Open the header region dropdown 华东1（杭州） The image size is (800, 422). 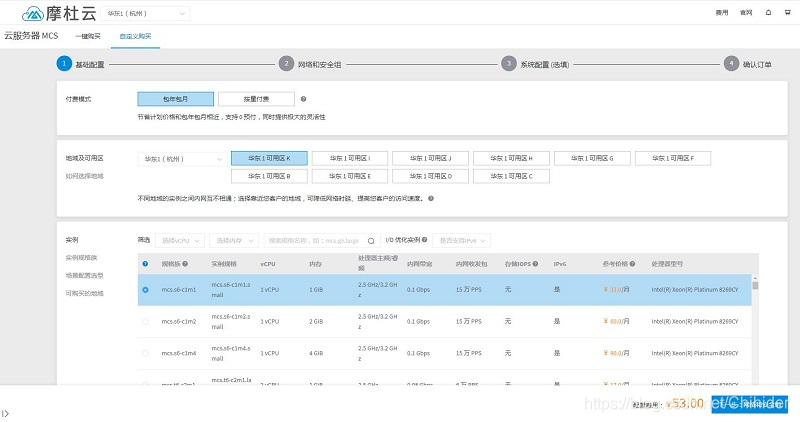pos(145,14)
